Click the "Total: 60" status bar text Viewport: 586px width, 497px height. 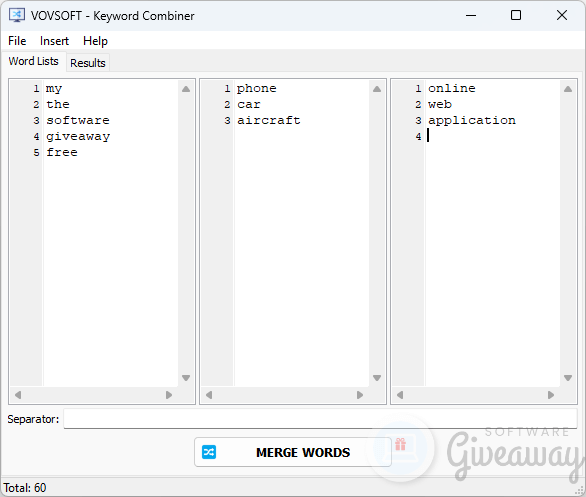[25, 488]
